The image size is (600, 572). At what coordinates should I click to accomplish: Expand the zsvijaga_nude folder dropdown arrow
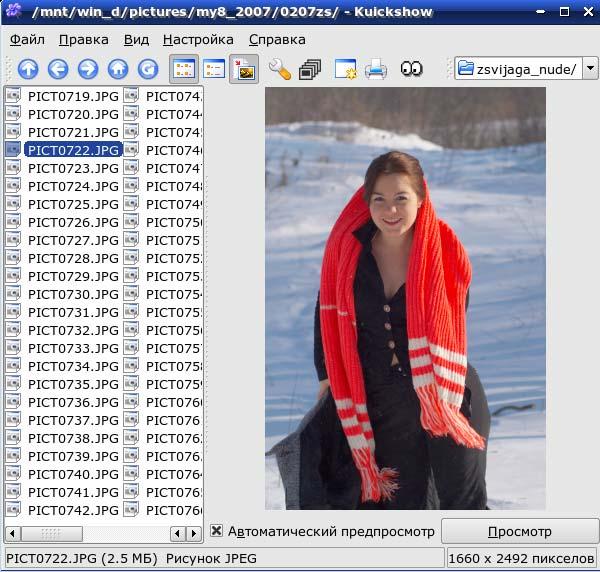click(x=590, y=68)
